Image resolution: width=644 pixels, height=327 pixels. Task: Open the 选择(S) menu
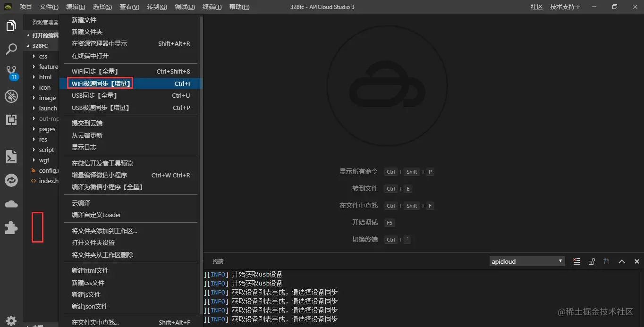click(x=102, y=7)
